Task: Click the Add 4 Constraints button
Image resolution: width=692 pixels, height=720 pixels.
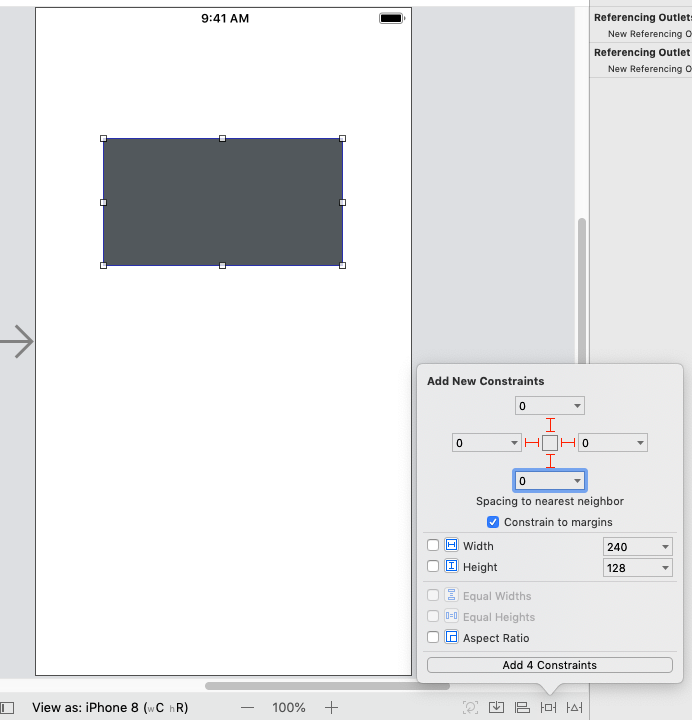Action: (549, 665)
